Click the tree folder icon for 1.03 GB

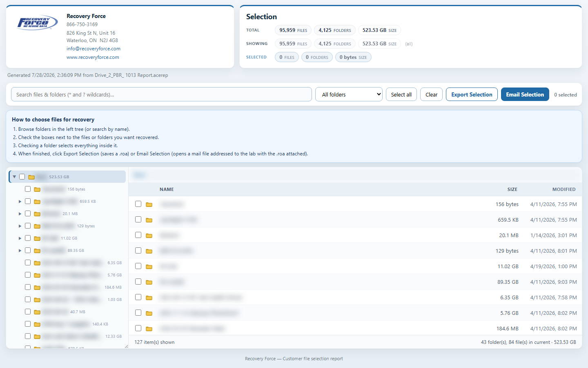pyautogui.click(x=37, y=300)
